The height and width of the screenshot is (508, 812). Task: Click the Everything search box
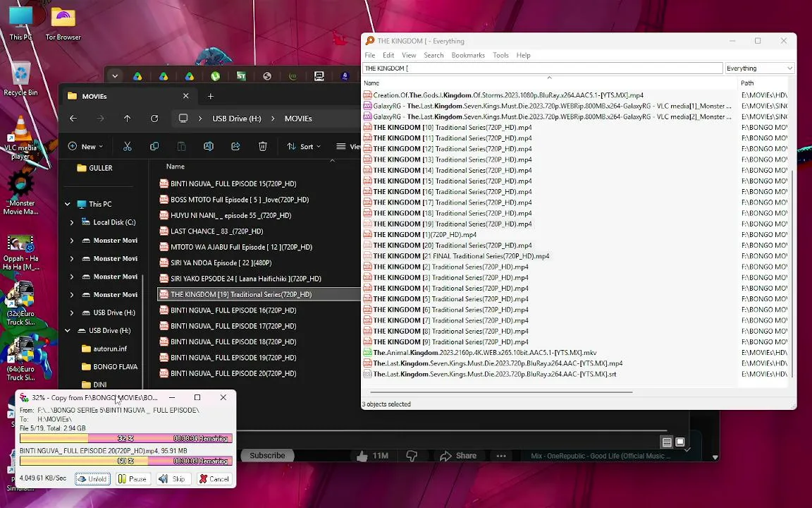(542, 68)
